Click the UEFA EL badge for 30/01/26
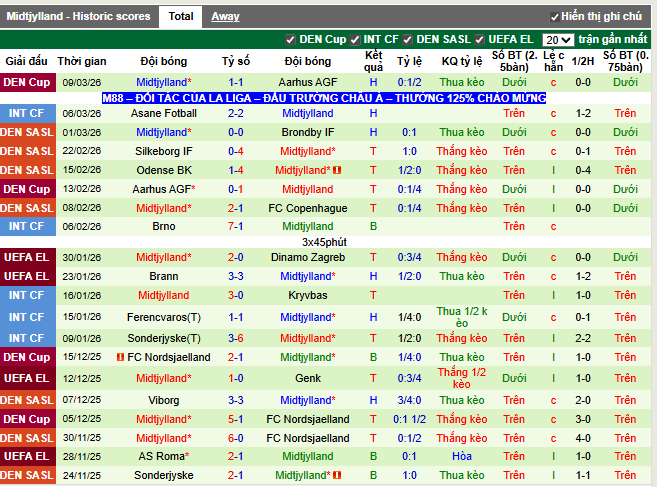Screen dimensions: 657x487 click(28, 257)
